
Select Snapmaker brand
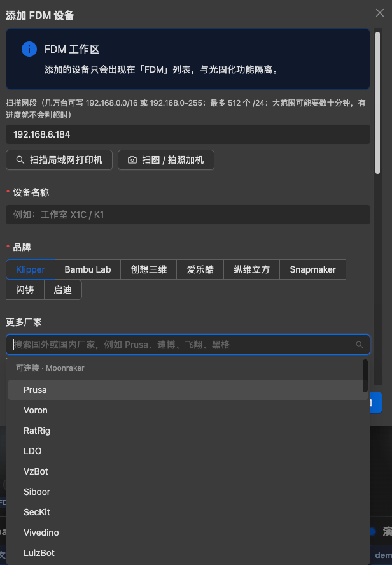pyautogui.click(x=313, y=269)
